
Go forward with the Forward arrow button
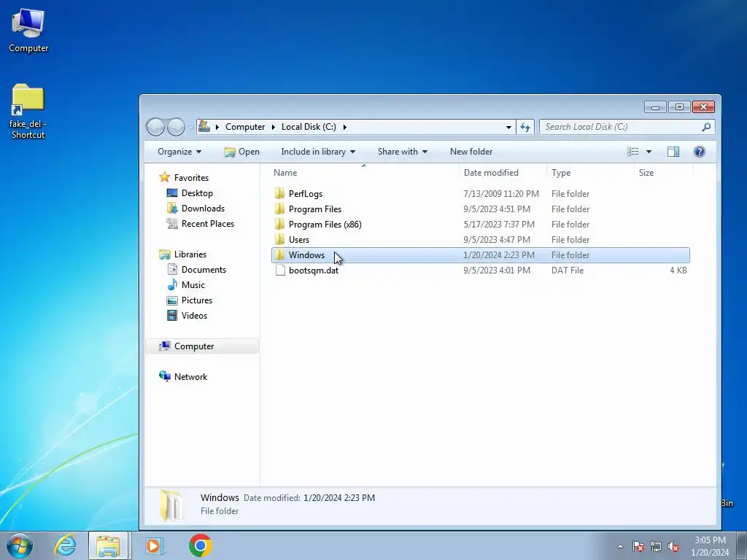point(177,127)
